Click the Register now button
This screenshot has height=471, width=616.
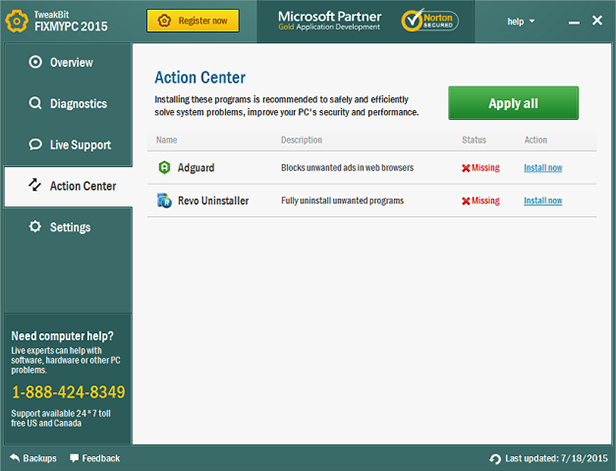193,21
